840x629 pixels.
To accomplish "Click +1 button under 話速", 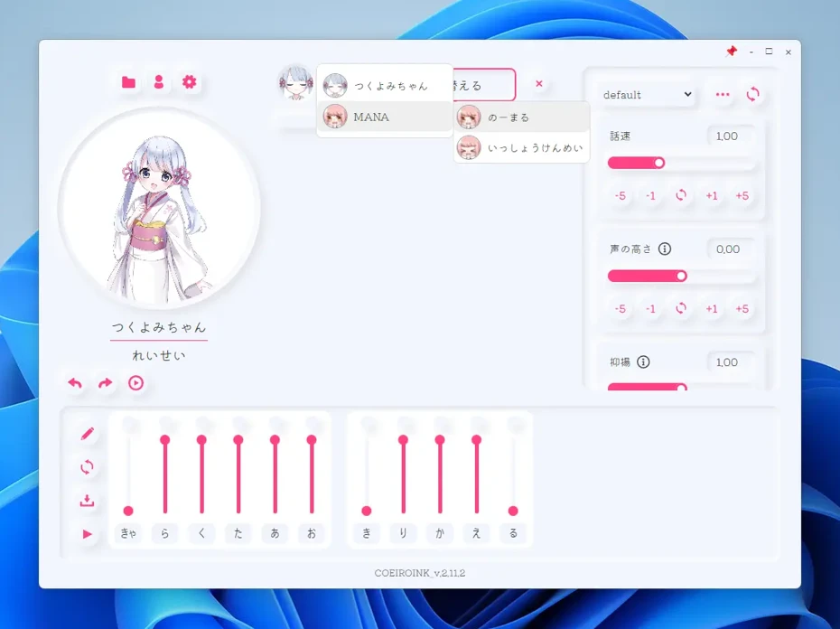I will tap(712, 196).
